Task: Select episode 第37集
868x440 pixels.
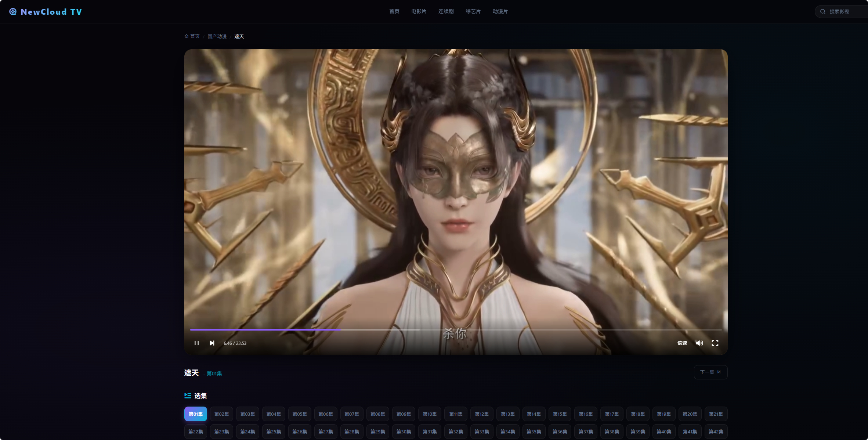Action: (x=586, y=432)
